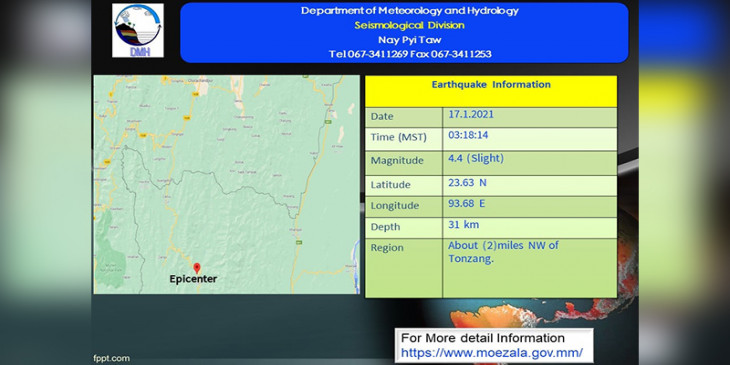This screenshot has height=365, width=730.
Task: Select the date value 17.1.2021
Action: 471,115
